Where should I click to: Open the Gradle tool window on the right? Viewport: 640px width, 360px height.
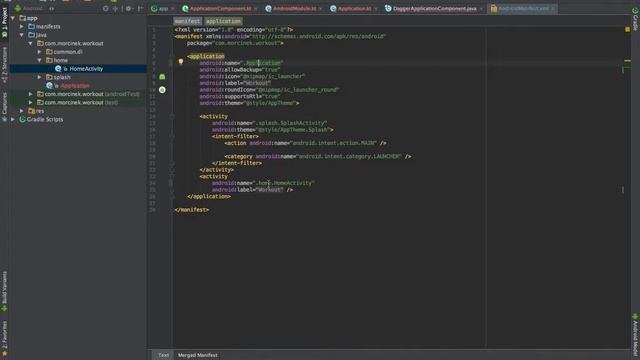click(x=635, y=19)
